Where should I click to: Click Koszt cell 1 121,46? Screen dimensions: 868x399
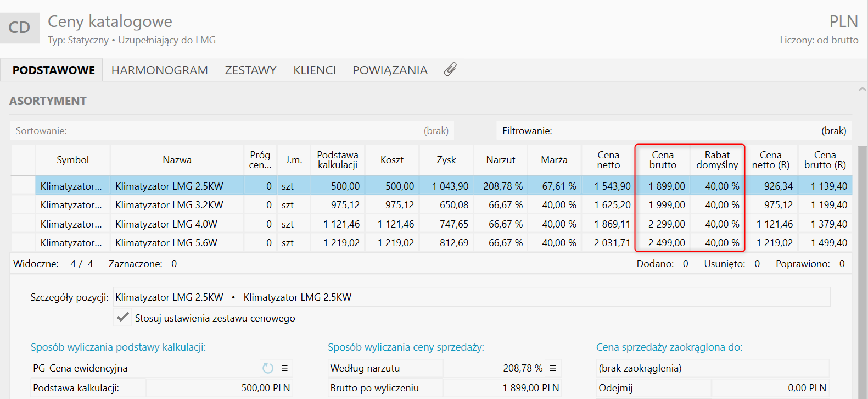click(x=392, y=224)
